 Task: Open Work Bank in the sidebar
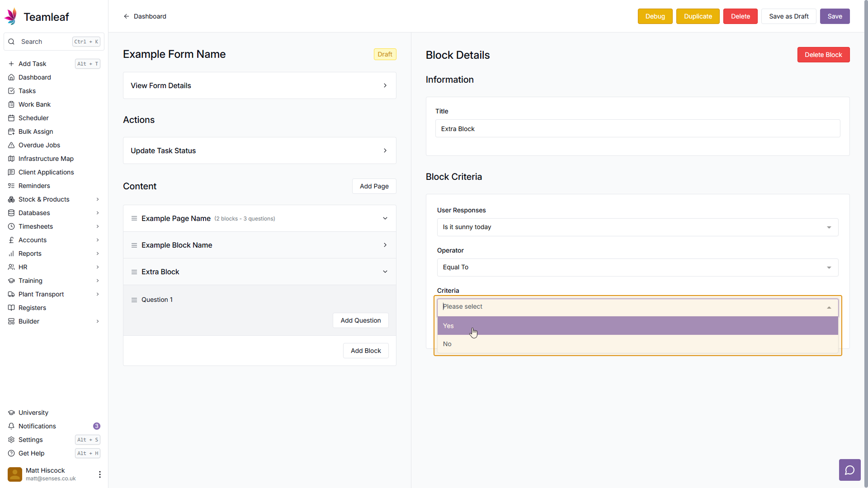point(34,104)
